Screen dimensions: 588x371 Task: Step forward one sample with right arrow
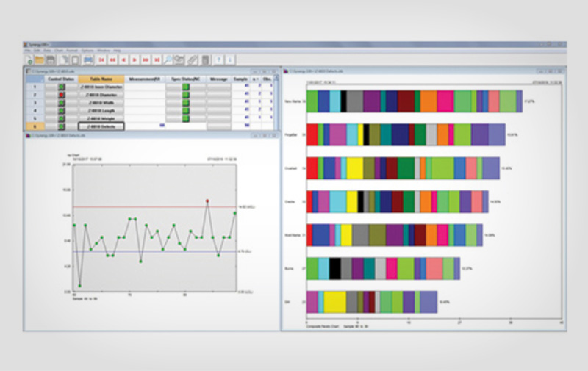[135, 60]
